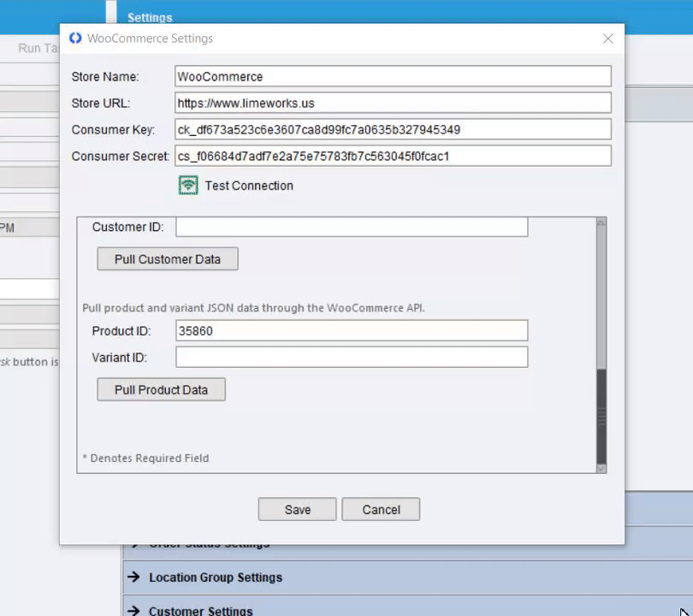The height and width of the screenshot is (616, 693).
Task: Click the Store Name input field
Action: tap(393, 76)
